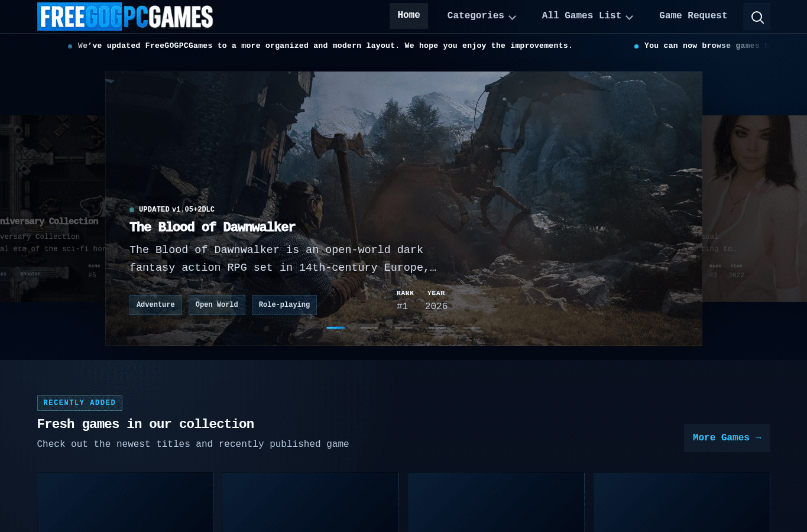Open the search magnifier icon

click(757, 17)
